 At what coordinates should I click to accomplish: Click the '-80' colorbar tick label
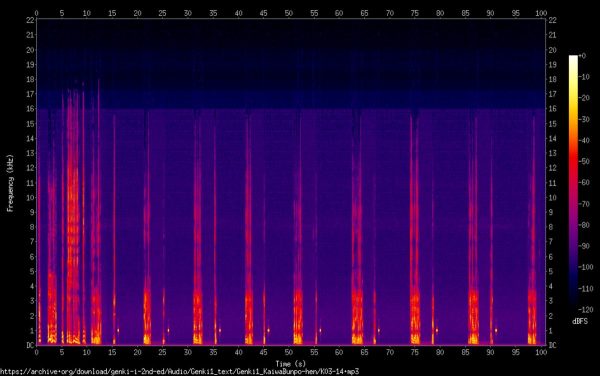[584, 225]
